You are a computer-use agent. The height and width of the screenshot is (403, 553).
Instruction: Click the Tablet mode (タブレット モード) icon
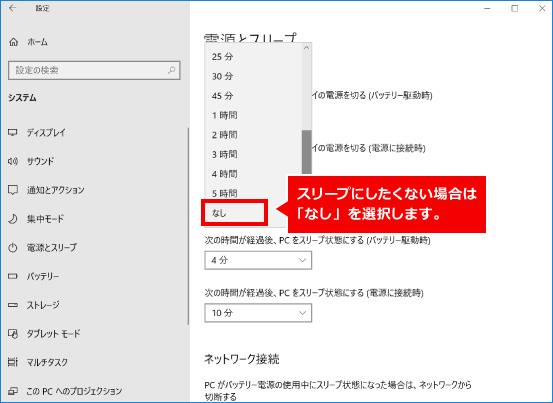[x=13, y=334]
